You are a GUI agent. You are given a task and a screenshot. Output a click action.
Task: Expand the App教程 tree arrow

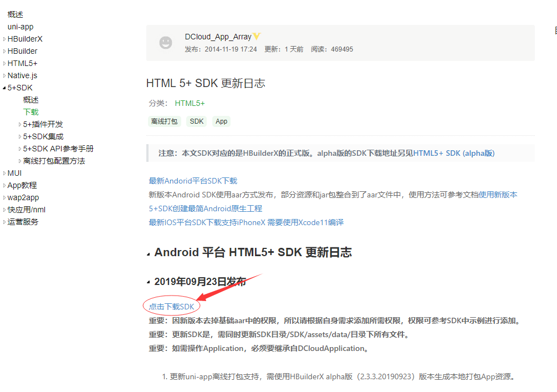click(4, 186)
